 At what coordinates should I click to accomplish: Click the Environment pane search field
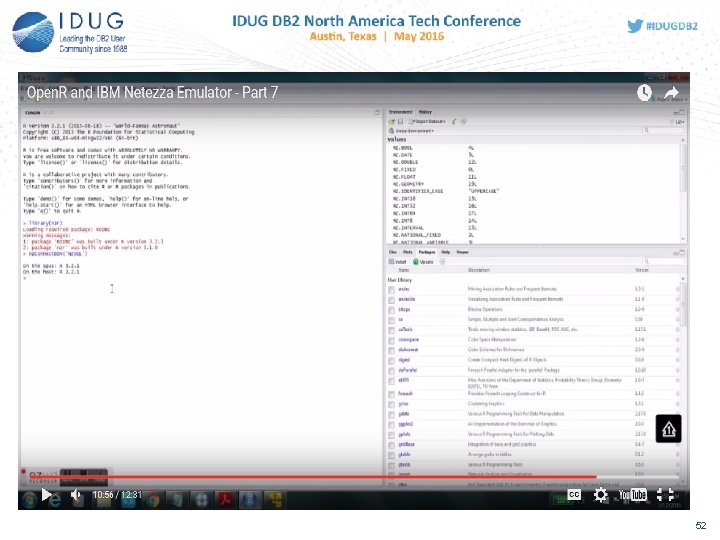pyautogui.click(x=664, y=130)
